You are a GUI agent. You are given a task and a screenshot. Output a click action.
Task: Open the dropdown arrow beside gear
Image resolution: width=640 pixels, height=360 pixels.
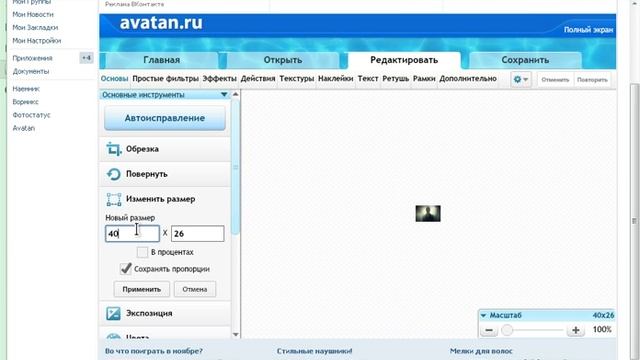pyautogui.click(x=526, y=80)
